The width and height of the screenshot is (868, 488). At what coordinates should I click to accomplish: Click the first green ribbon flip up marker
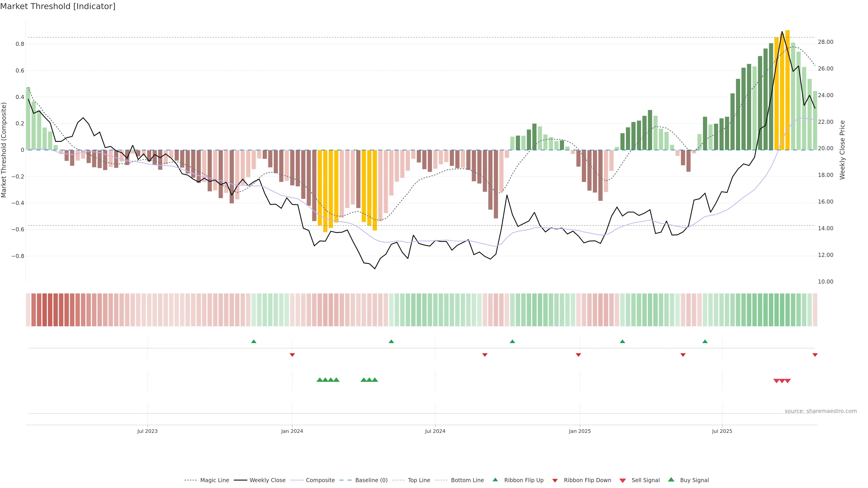tap(254, 342)
